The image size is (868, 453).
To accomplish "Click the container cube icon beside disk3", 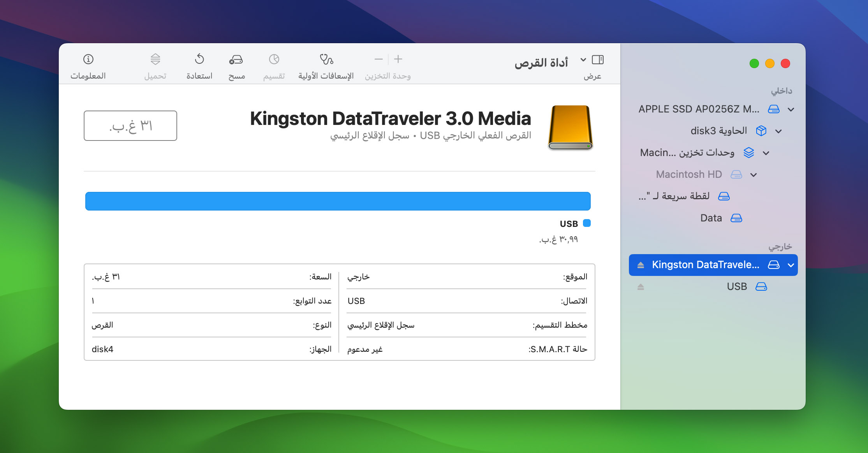I will pos(761,131).
